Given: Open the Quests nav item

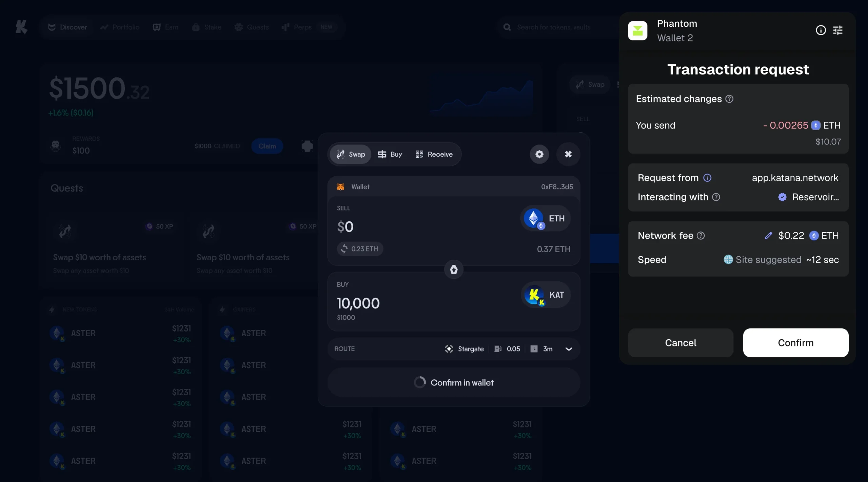Looking at the screenshot, I should 252,27.
